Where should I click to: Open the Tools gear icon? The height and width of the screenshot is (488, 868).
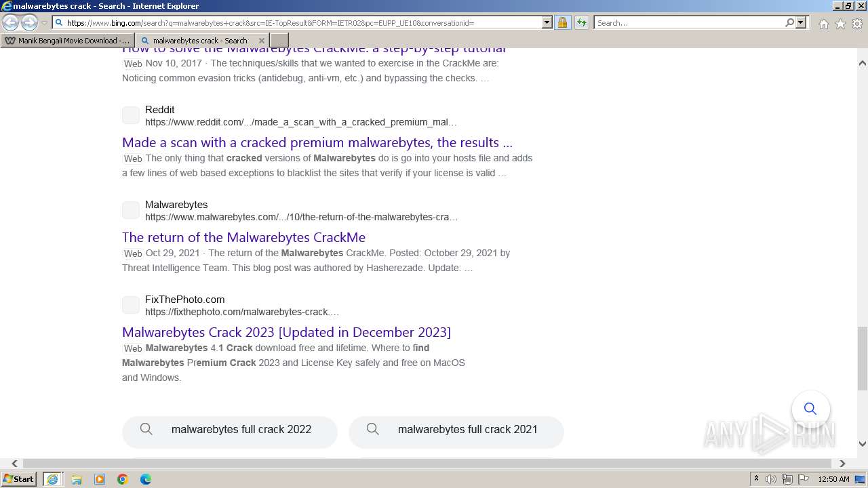(857, 24)
